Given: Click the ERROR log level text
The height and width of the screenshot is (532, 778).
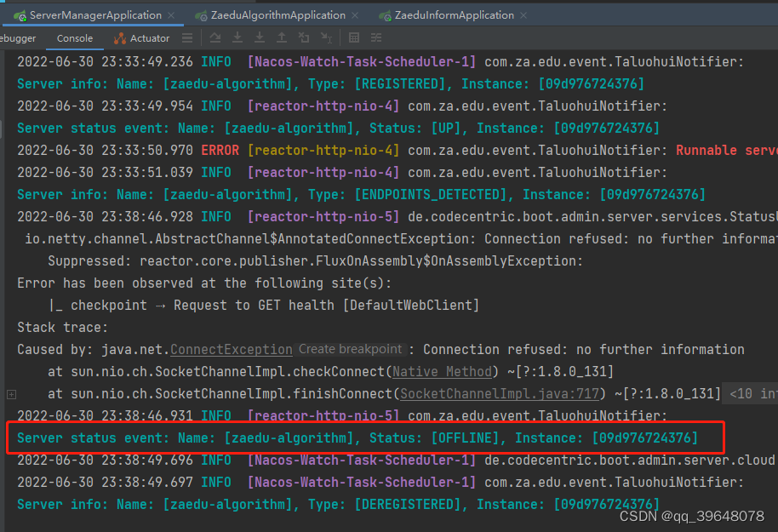Looking at the screenshot, I should (x=220, y=151).
